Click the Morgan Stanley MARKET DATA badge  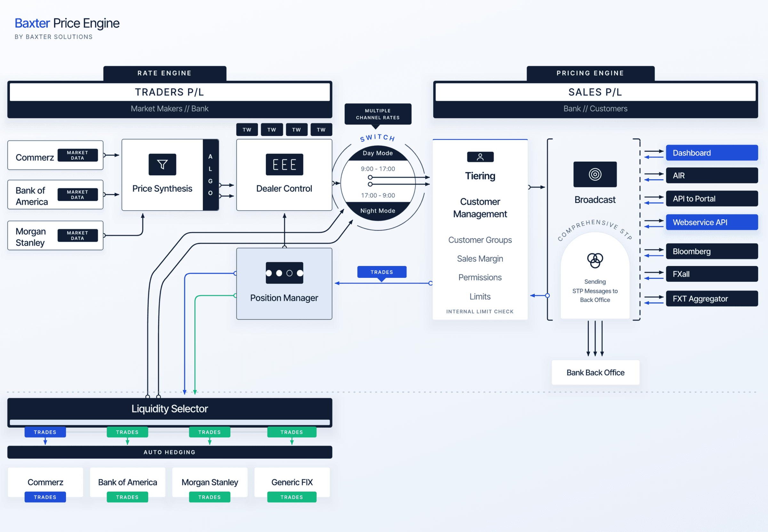coord(78,235)
